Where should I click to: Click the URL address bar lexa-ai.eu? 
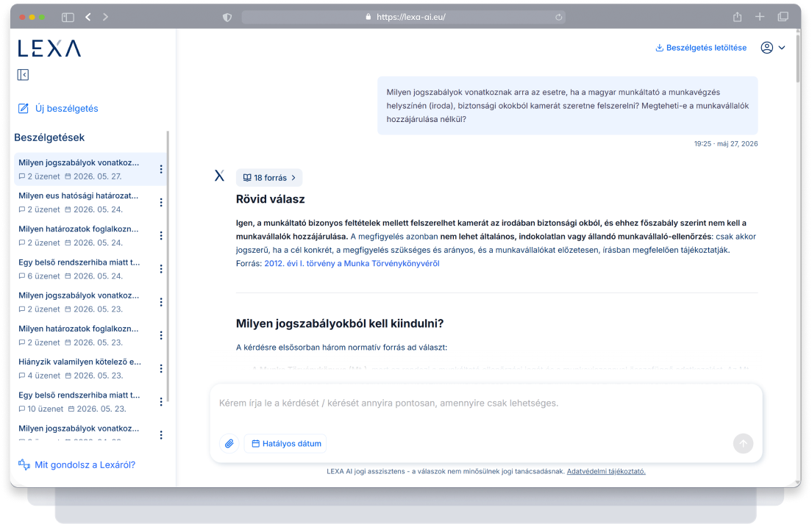(404, 17)
